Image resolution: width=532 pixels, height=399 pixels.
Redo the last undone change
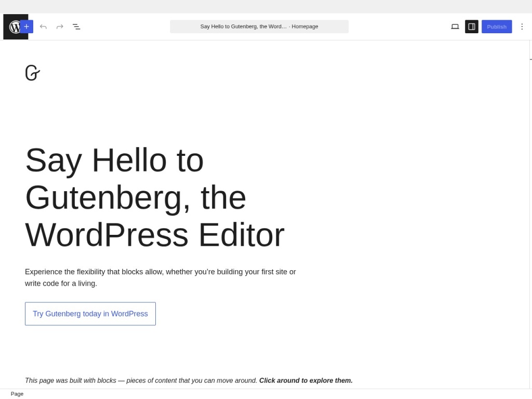click(60, 26)
